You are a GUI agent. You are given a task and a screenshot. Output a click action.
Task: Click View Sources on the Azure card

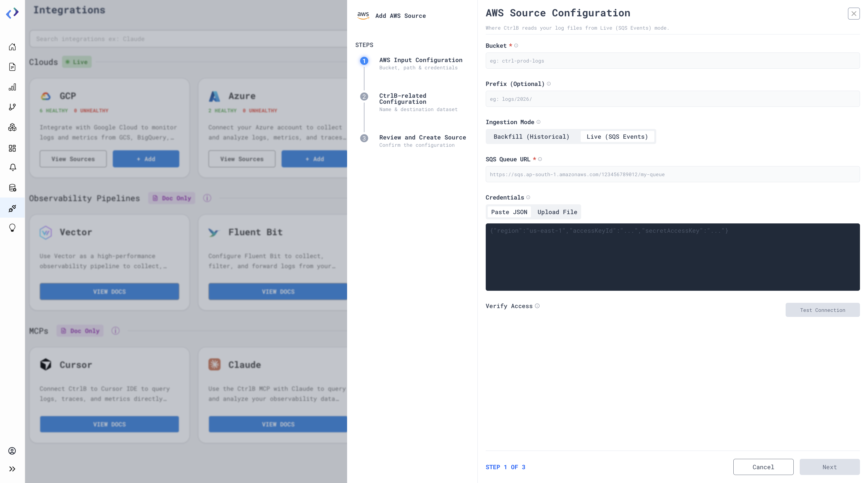[x=242, y=159]
